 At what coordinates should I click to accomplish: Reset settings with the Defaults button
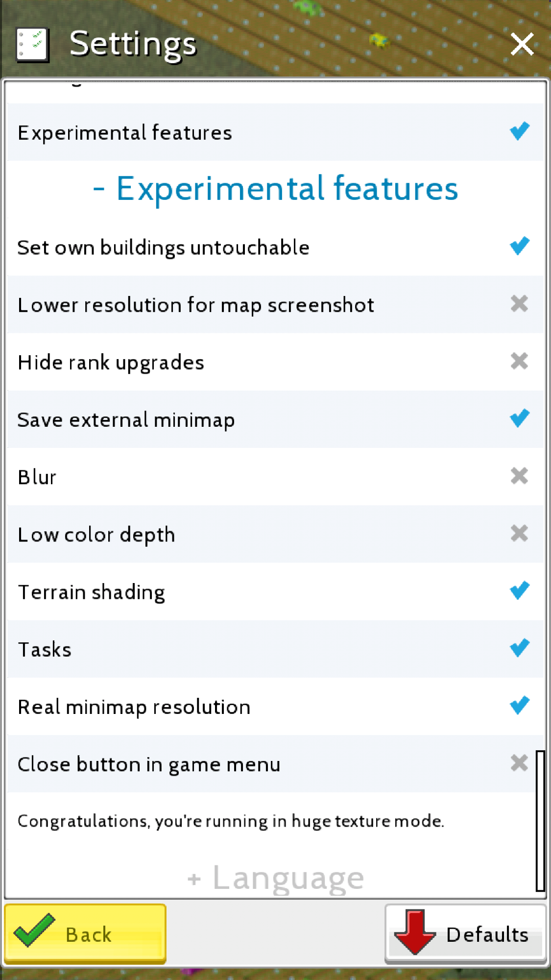[465, 934]
